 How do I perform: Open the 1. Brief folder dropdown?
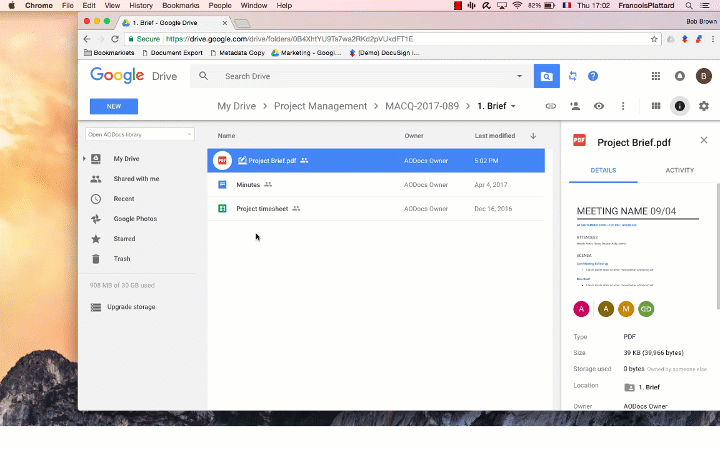pyautogui.click(x=496, y=106)
